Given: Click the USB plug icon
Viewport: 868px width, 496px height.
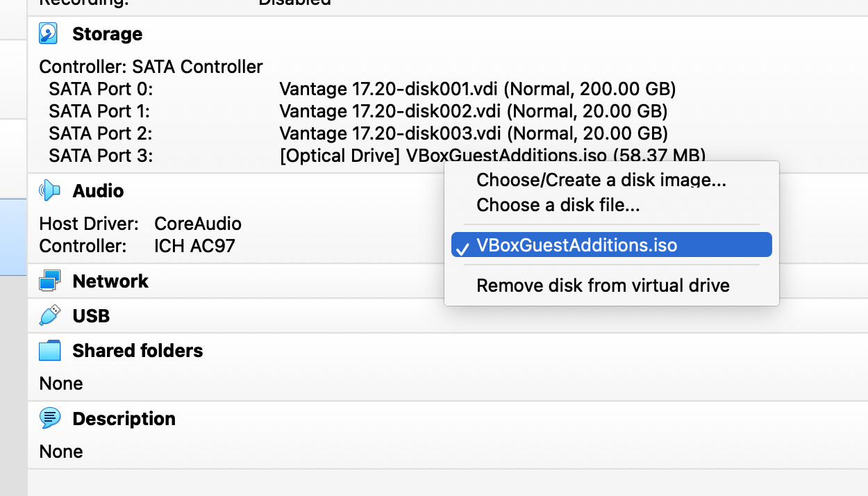Looking at the screenshot, I should (x=49, y=315).
